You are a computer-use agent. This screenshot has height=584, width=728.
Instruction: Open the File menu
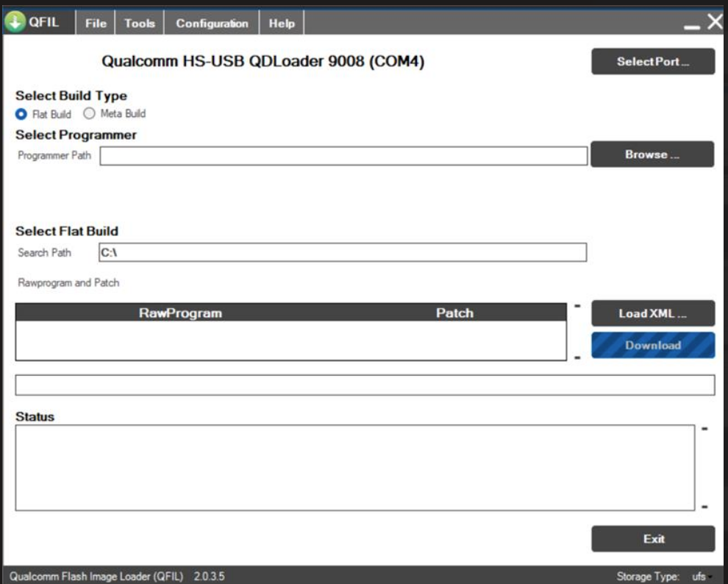96,24
